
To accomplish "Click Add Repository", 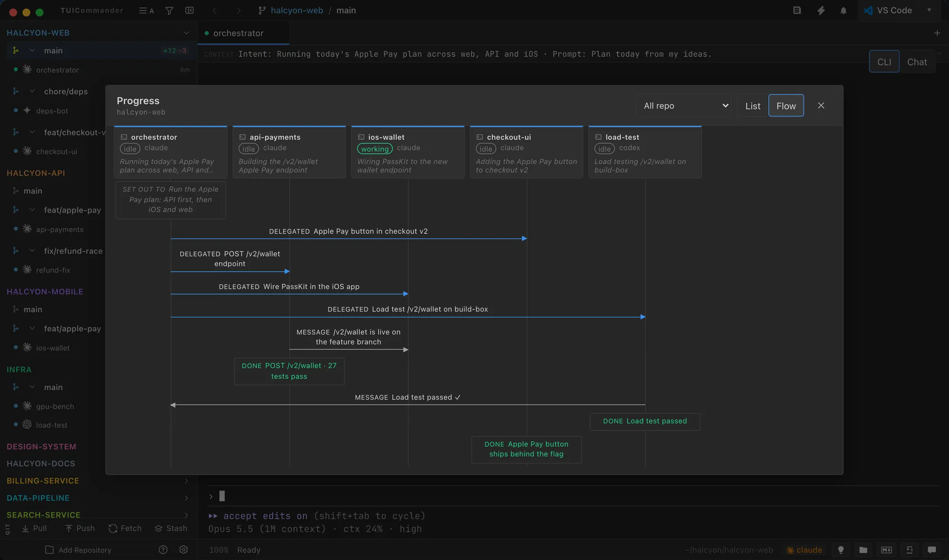I will pyautogui.click(x=78, y=550).
